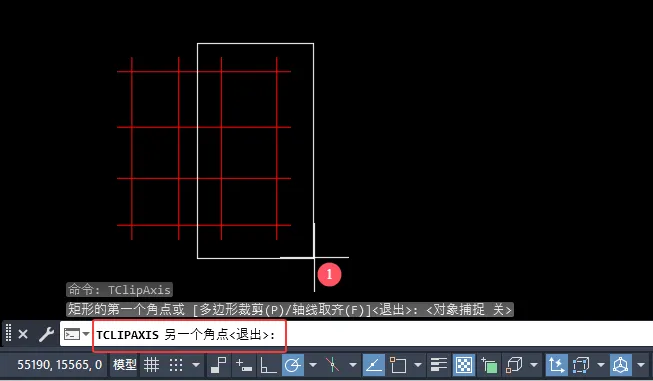This screenshot has height=381, width=653.
Task: Open snap mode settings dropdown arrow
Action: pyautogui.click(x=196, y=365)
